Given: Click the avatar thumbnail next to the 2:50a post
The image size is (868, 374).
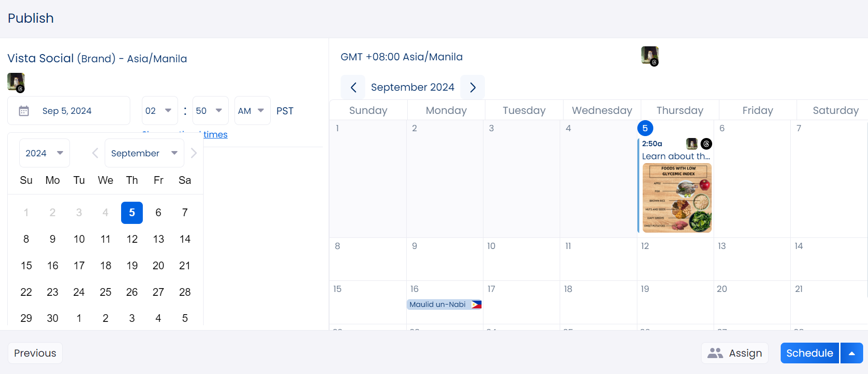Looking at the screenshot, I should coord(691,144).
